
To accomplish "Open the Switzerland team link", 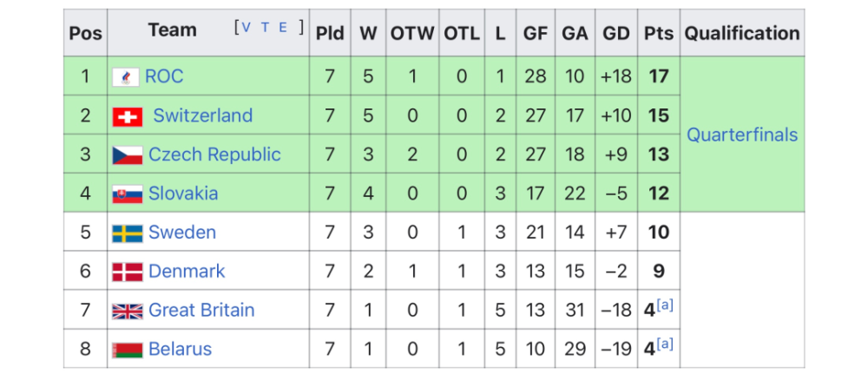I will [203, 115].
